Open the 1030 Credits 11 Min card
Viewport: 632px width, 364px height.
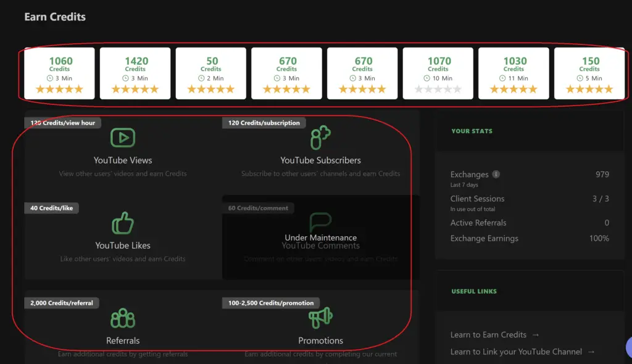tap(513, 73)
